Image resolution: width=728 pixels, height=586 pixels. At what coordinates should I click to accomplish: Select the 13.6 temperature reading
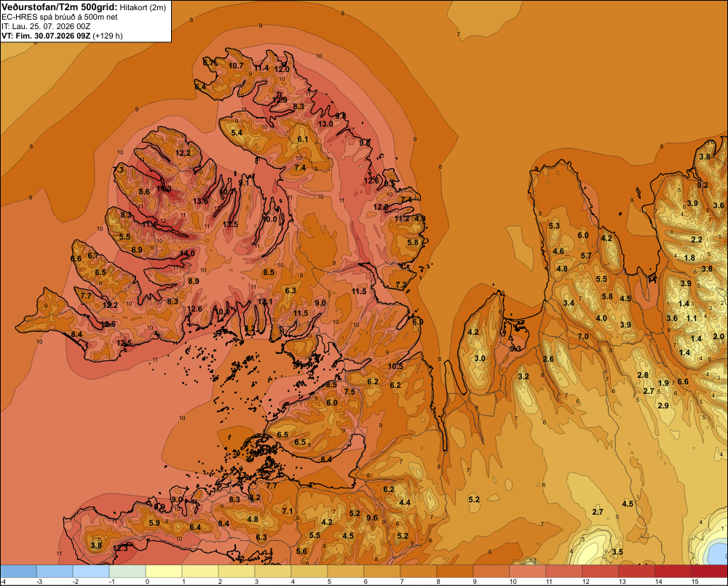pos(201,201)
